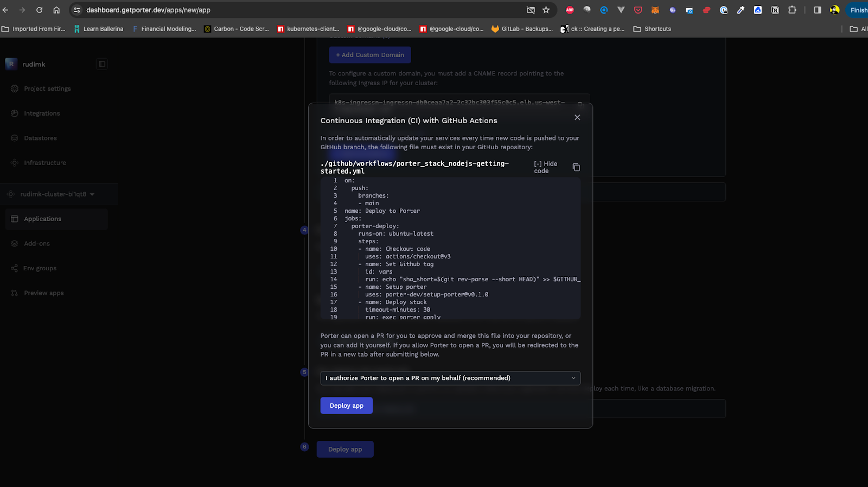Click the workflow file path porter_stack_nodejs-getting-started.yml

pos(414,167)
